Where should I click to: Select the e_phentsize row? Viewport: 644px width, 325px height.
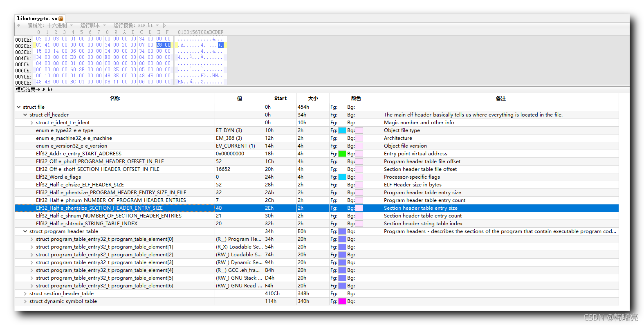point(316,193)
